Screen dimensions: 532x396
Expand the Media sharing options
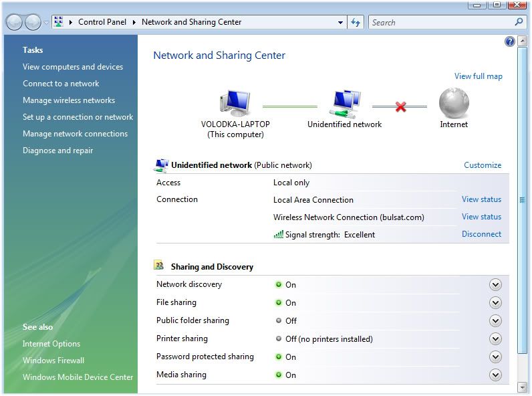coord(495,375)
